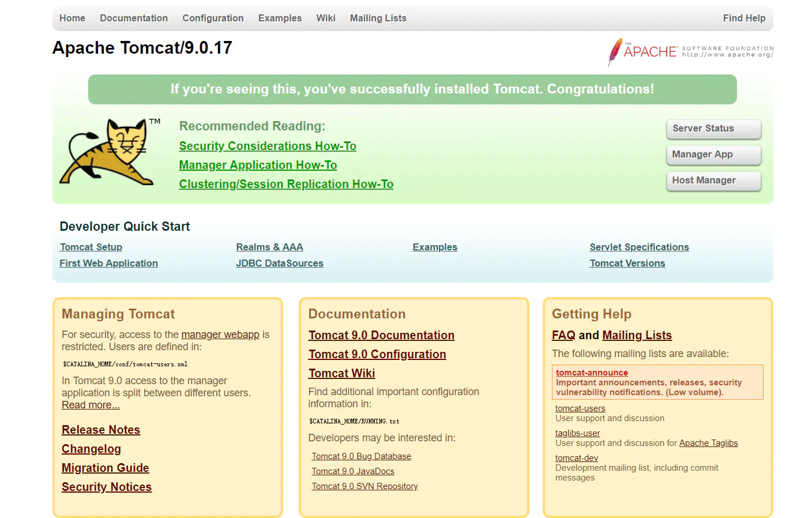Follow the Apache Taglibs link
This screenshot has height=518, width=812.
708,443
